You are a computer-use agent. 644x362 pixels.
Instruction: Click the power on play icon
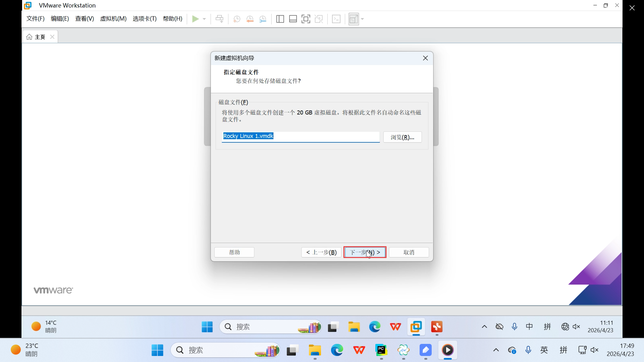click(x=195, y=19)
